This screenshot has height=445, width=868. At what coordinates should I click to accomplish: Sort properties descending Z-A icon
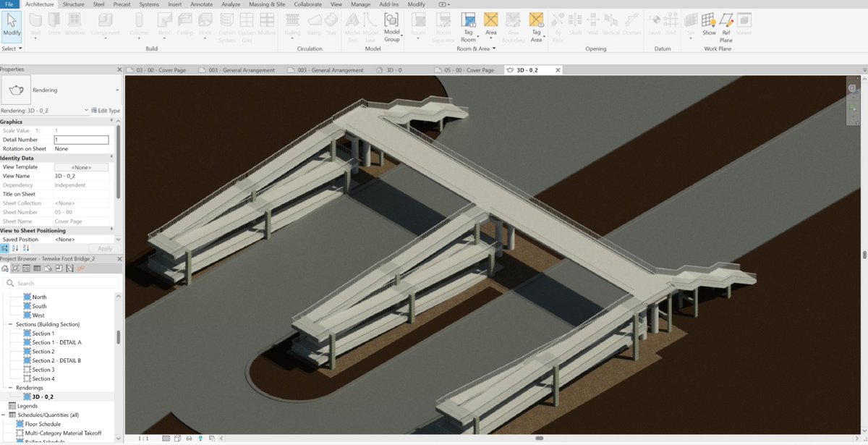coord(26,248)
